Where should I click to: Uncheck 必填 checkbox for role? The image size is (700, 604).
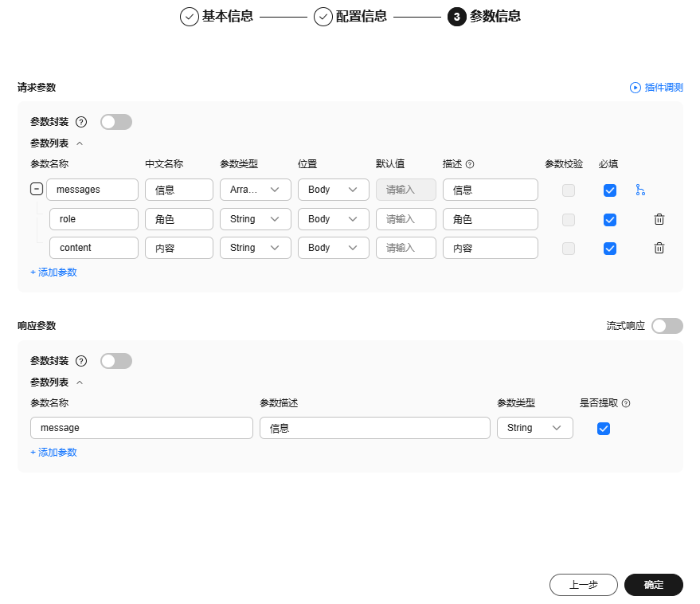(610, 219)
